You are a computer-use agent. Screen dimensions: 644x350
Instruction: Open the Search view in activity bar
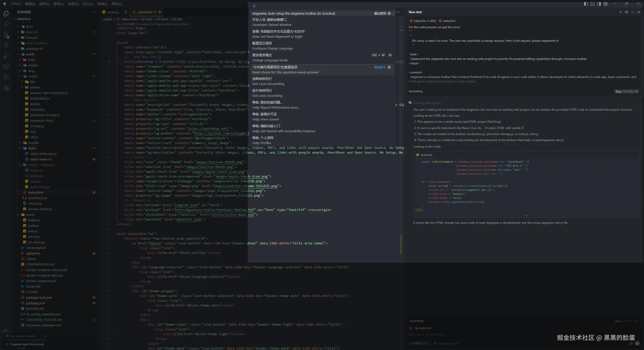coord(6,24)
